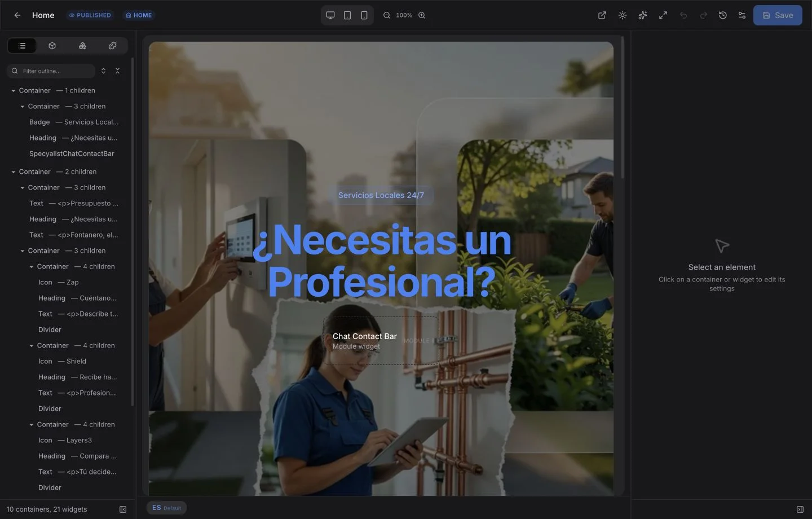This screenshot has width=812, height=519.
Task: Undo the last change
Action: tap(683, 15)
